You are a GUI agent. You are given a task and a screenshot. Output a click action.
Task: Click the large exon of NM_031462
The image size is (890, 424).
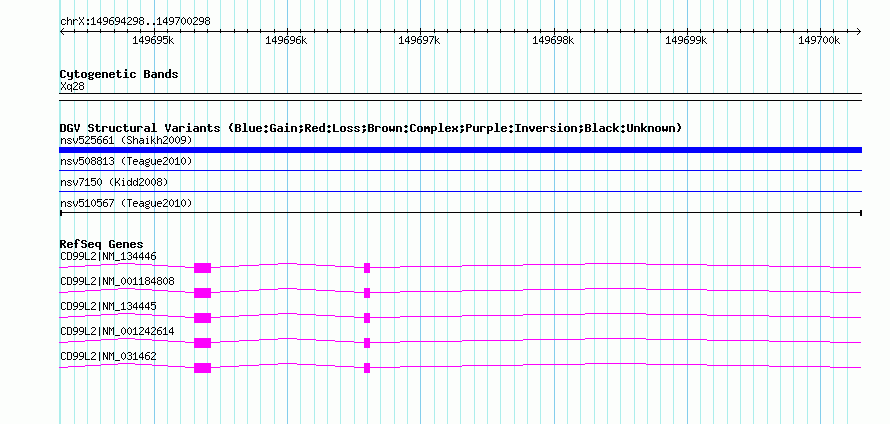pyautogui.click(x=203, y=368)
